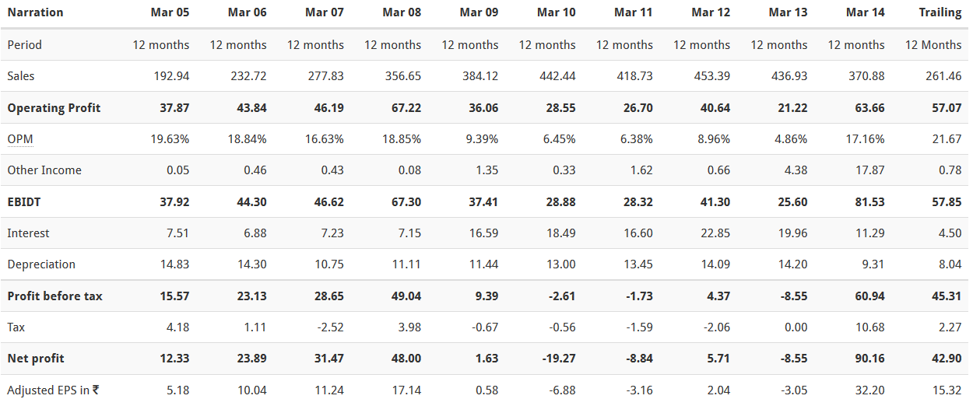Click the Trailing column header
The image size is (980, 399).
pyautogui.click(x=940, y=12)
